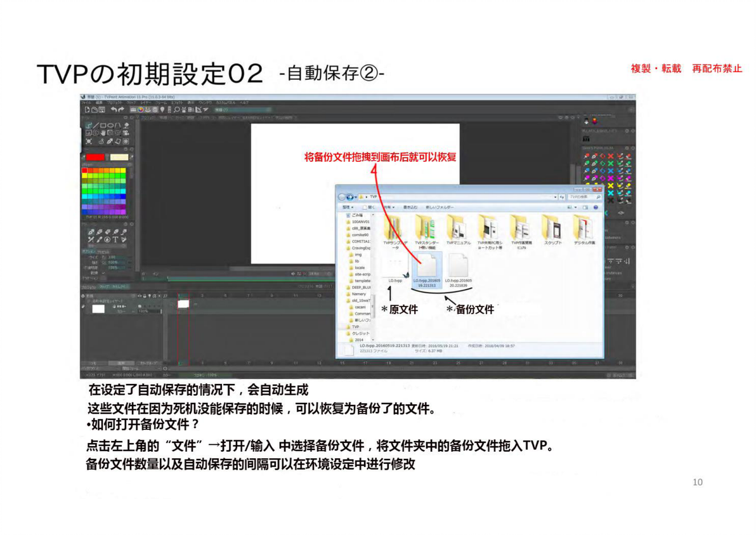Click the Explorer forward navigation button
This screenshot has width=756, height=535.
tap(350, 197)
